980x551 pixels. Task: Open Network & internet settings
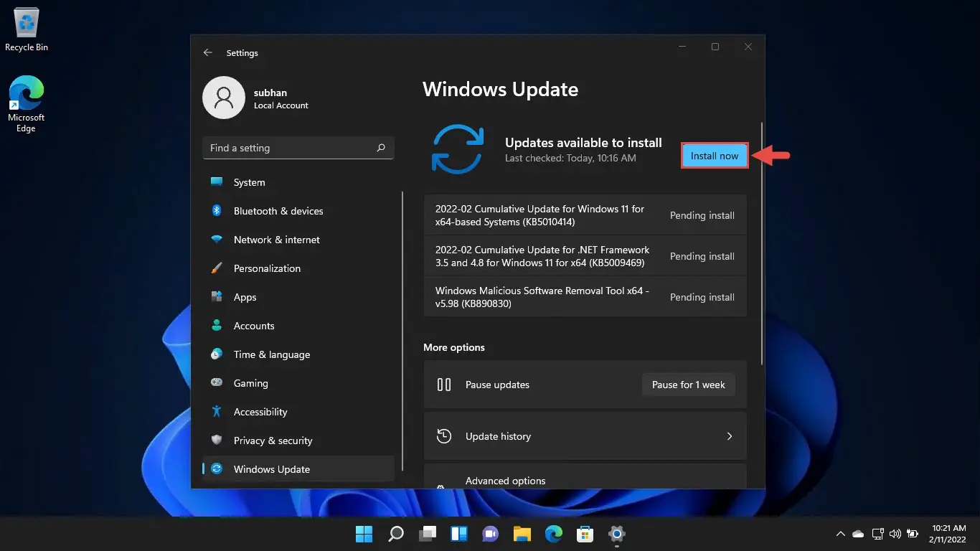298,240
